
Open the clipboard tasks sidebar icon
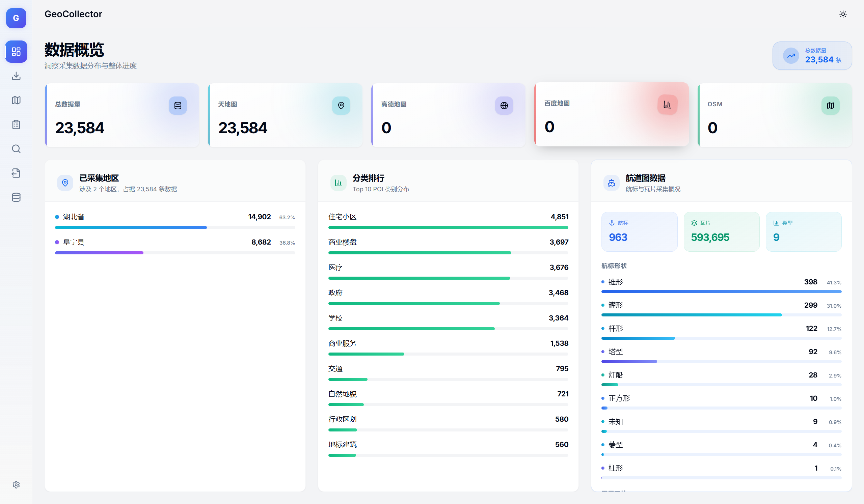(16, 124)
